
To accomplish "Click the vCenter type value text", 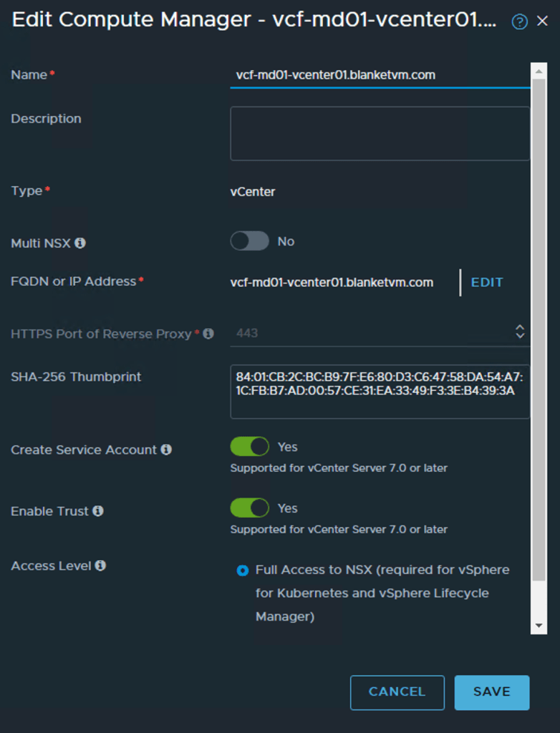I will click(253, 192).
